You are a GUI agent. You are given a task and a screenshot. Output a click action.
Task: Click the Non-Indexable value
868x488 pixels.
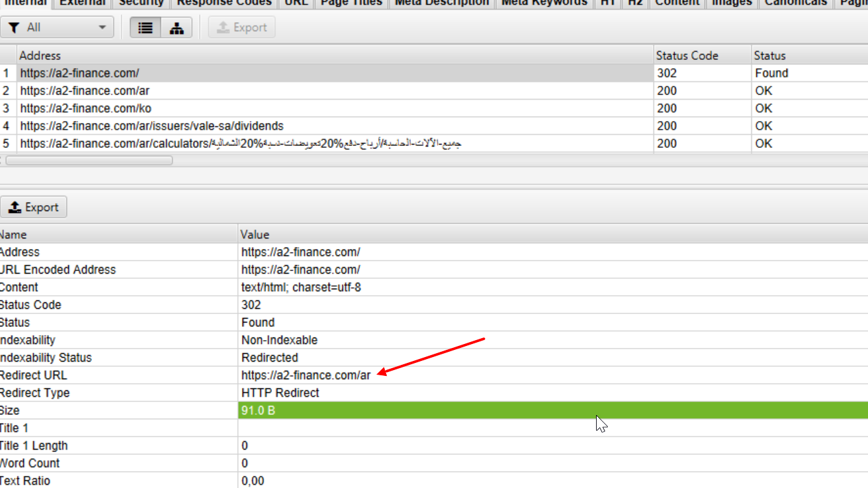279,340
